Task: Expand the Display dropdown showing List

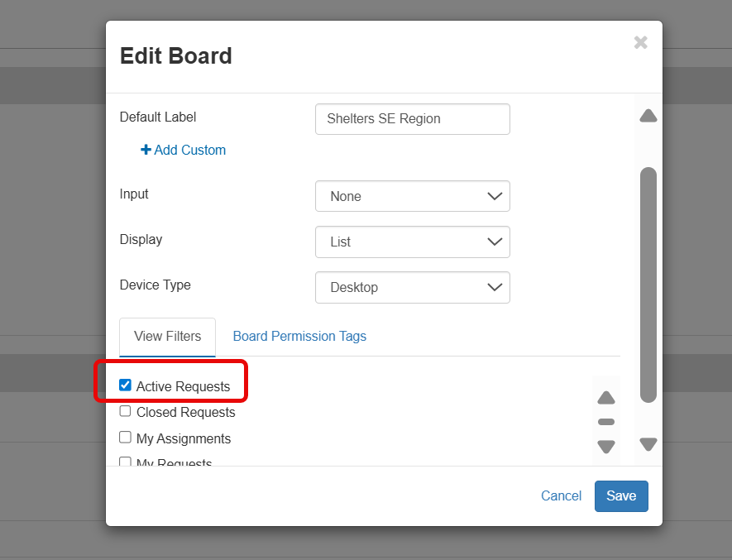Action: click(412, 242)
